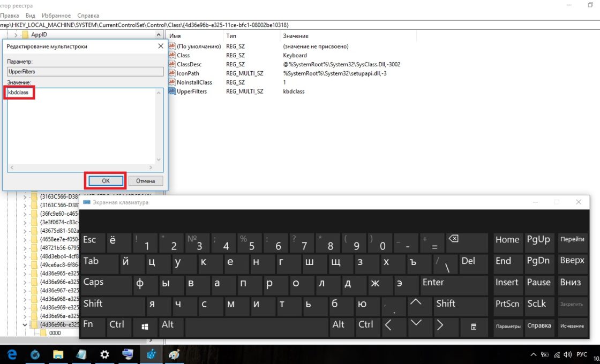Viewport: 600px width, 364px height.
Task: Click the Отмена button
Action: pyautogui.click(x=145, y=181)
